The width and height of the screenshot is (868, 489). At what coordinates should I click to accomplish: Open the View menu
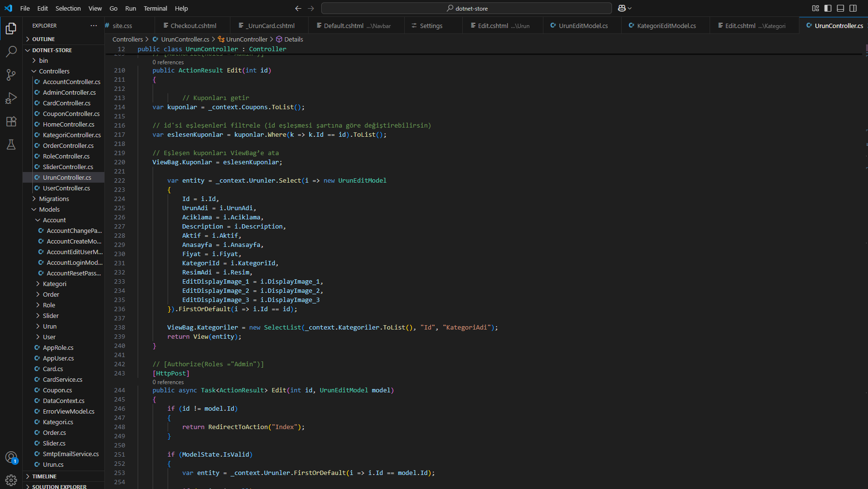pos(95,8)
